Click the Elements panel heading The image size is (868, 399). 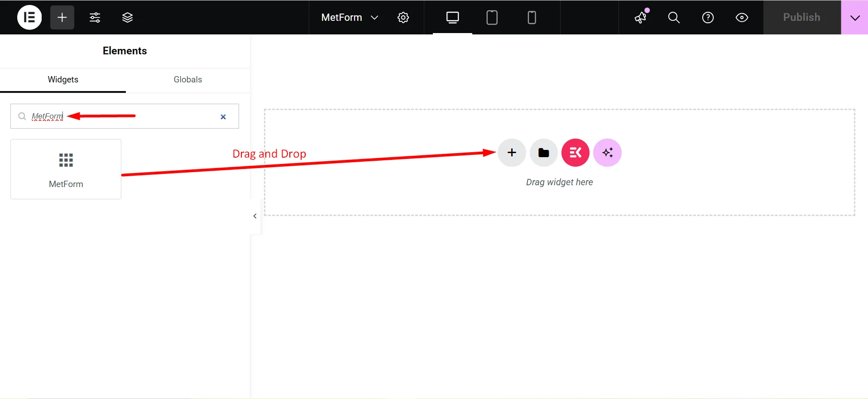coord(125,51)
